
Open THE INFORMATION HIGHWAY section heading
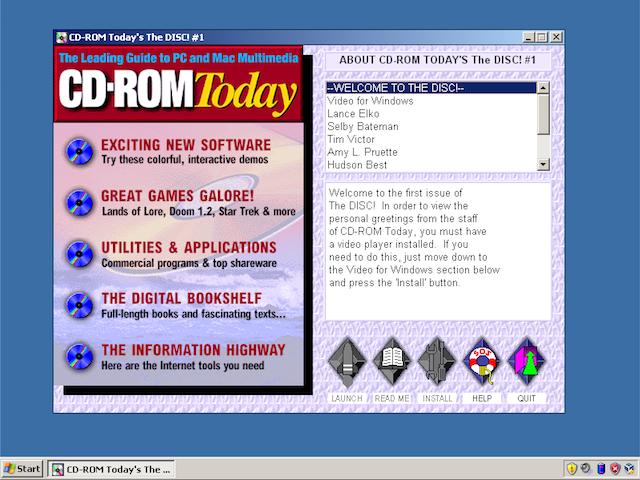tap(193, 350)
